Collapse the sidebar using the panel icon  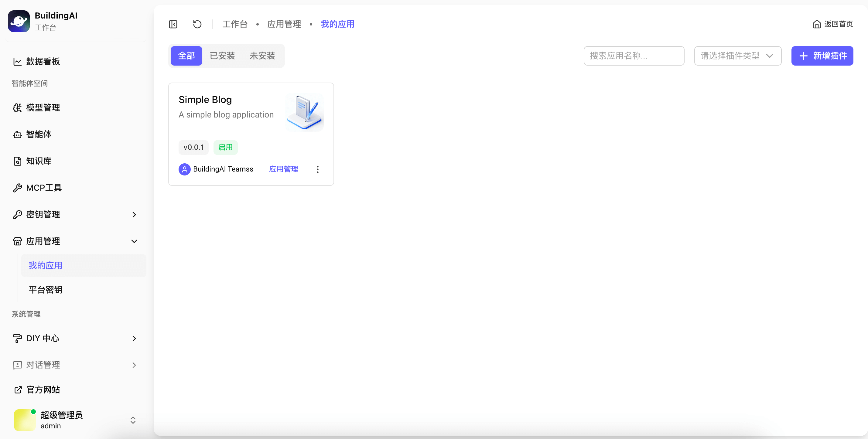click(x=173, y=24)
